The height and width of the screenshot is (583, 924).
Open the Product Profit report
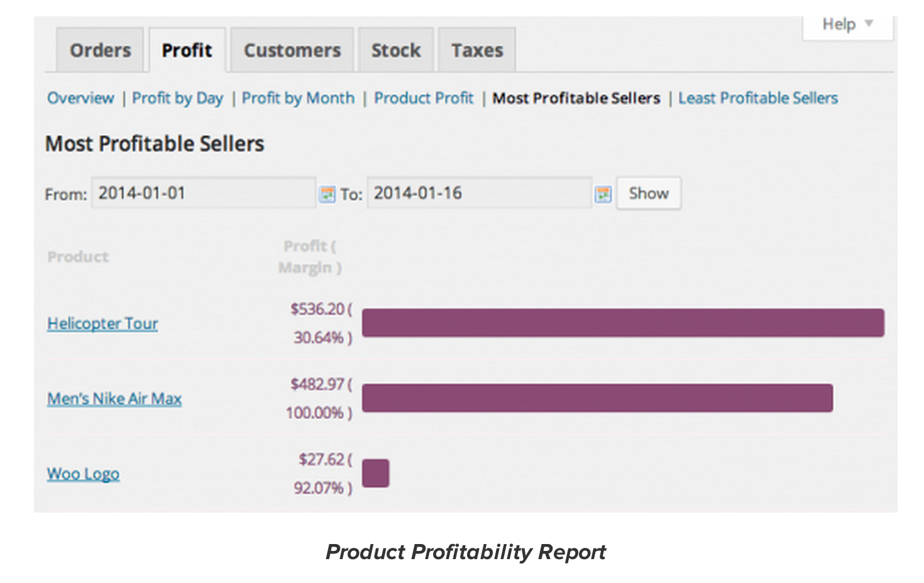(424, 99)
